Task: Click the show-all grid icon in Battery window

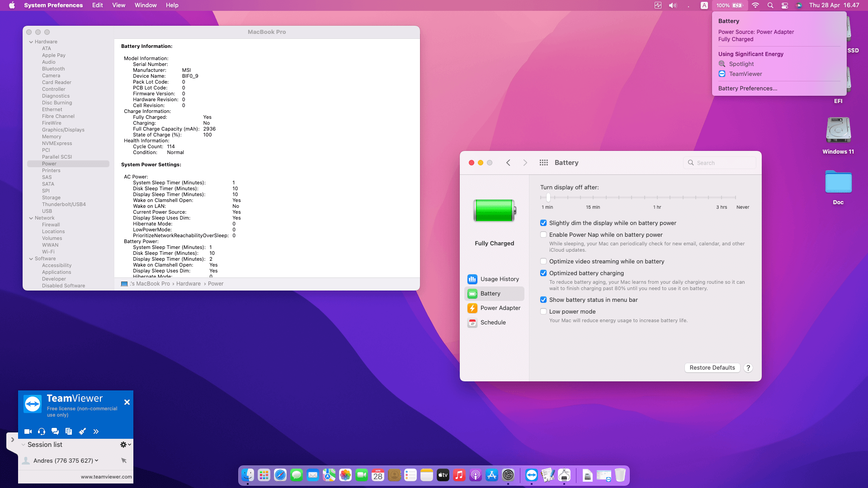Action: pyautogui.click(x=543, y=163)
